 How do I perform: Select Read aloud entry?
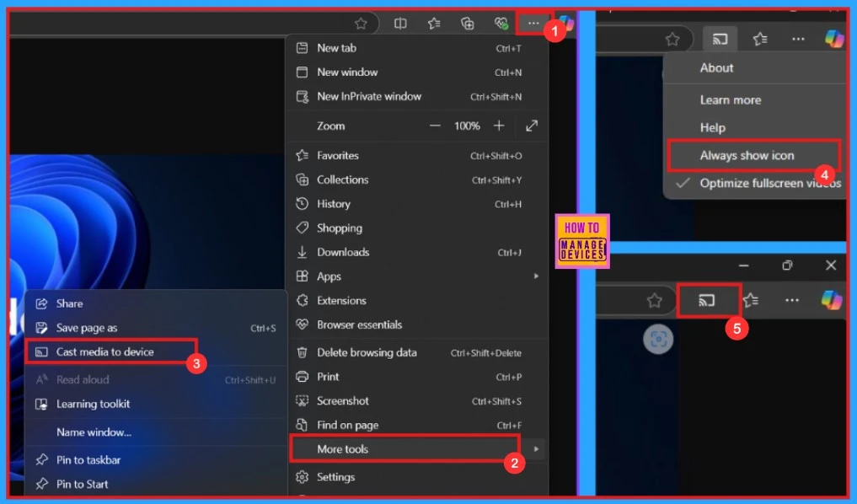tap(156, 379)
